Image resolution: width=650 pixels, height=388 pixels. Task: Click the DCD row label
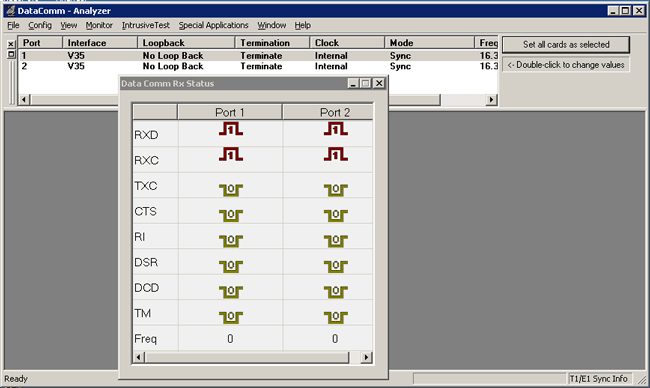pyautogui.click(x=147, y=288)
